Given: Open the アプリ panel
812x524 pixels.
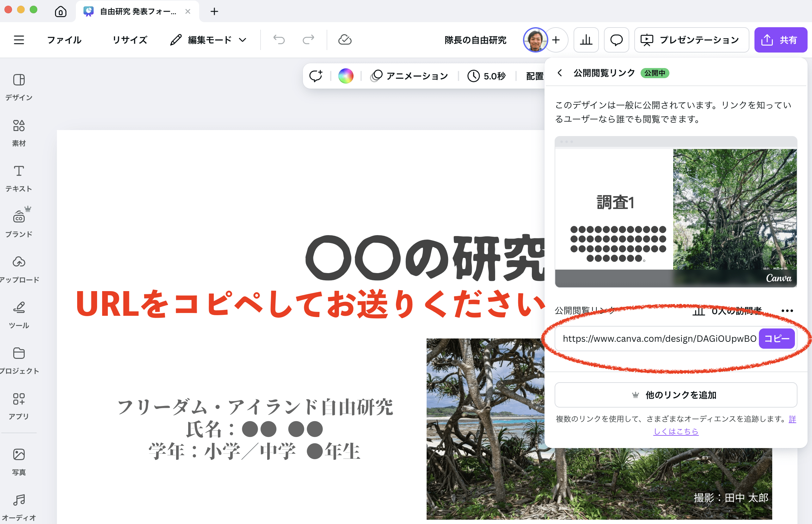Looking at the screenshot, I should tap(19, 406).
